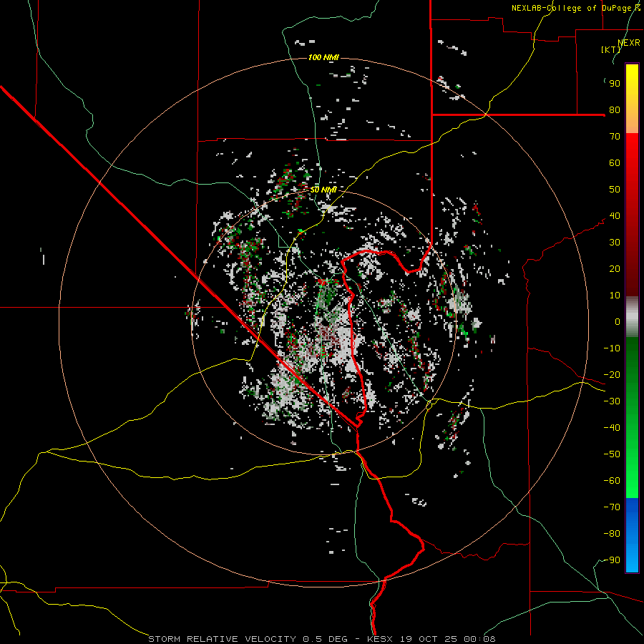Click the -90 value on velocity scale

(x=612, y=560)
